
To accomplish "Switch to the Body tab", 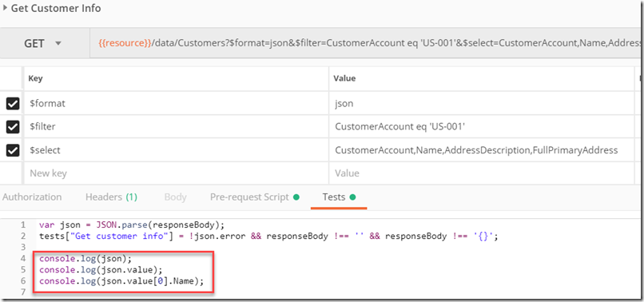I will [175, 197].
